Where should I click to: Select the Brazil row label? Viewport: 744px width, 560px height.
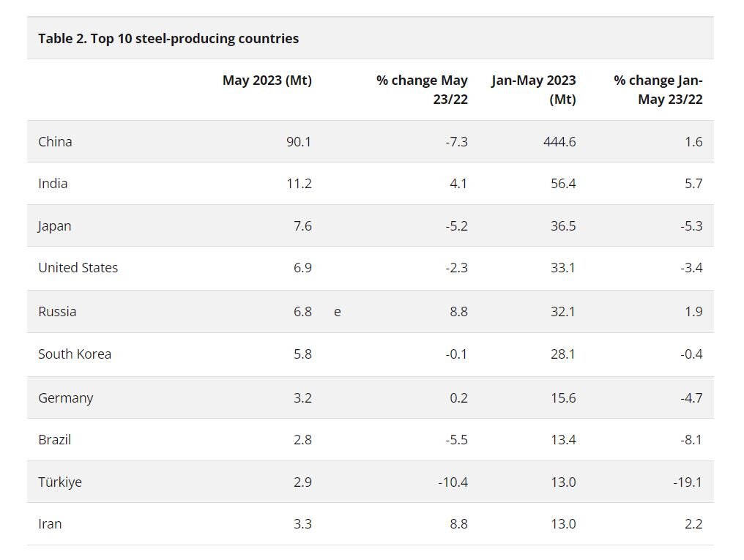click(x=55, y=439)
